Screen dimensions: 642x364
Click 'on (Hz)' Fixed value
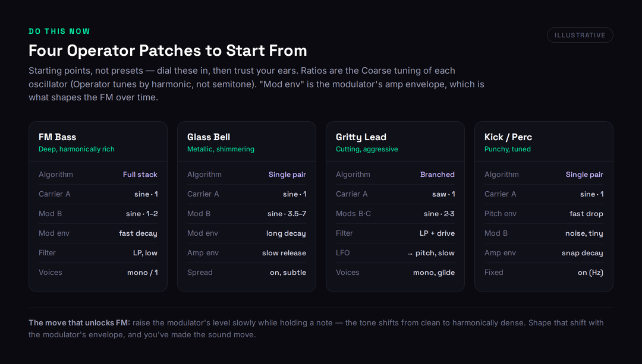[590, 273]
